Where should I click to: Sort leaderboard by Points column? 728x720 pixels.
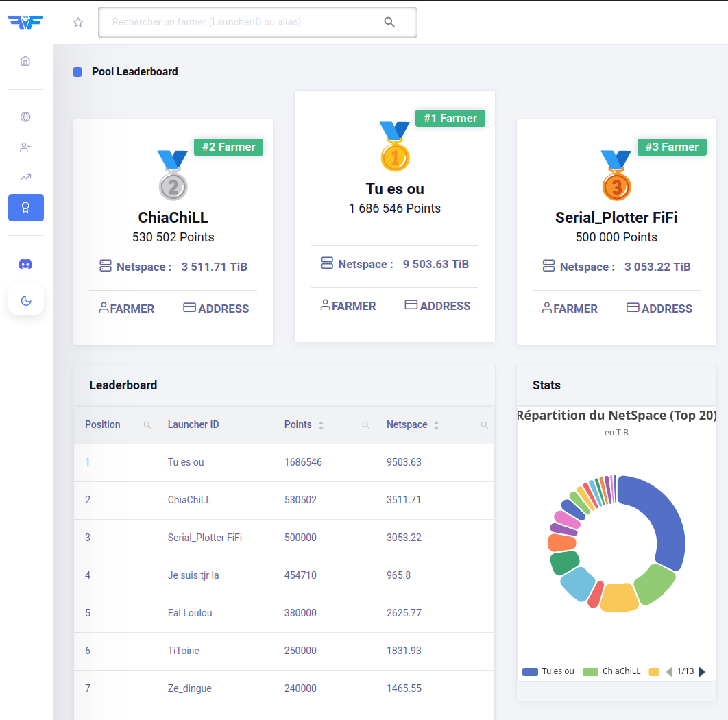click(321, 425)
